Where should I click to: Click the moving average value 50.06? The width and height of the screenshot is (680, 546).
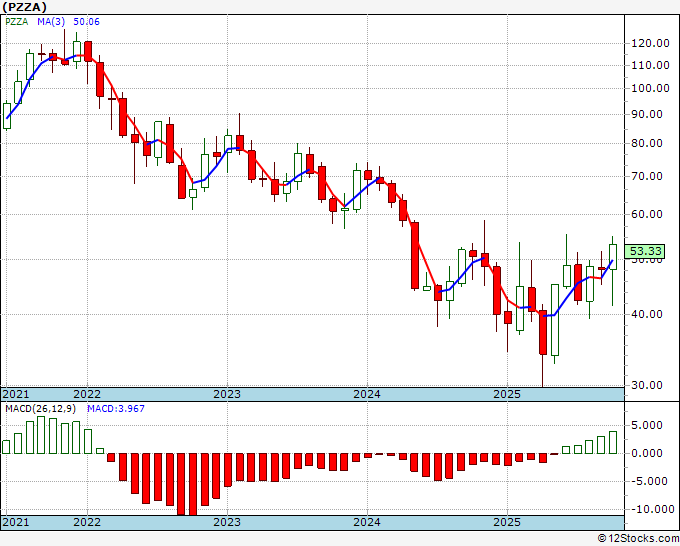point(86,22)
